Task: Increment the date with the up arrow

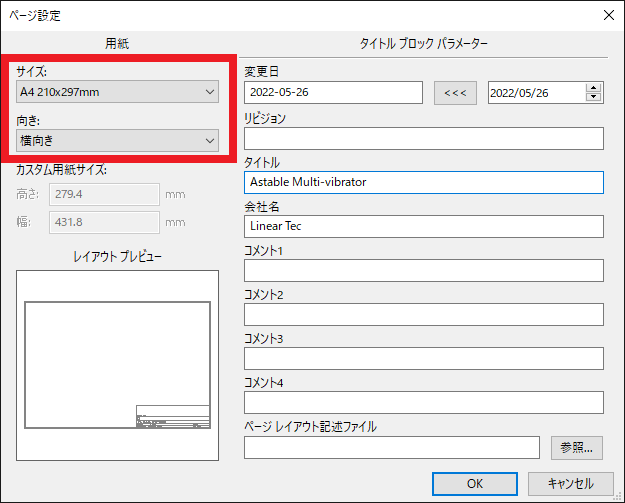Action: [x=594, y=88]
